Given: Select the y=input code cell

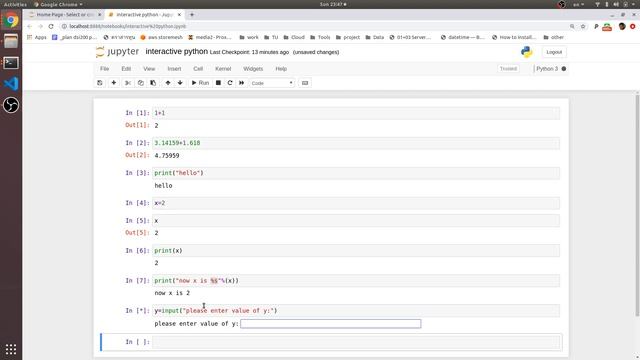Looking at the screenshot, I should 356,311.
